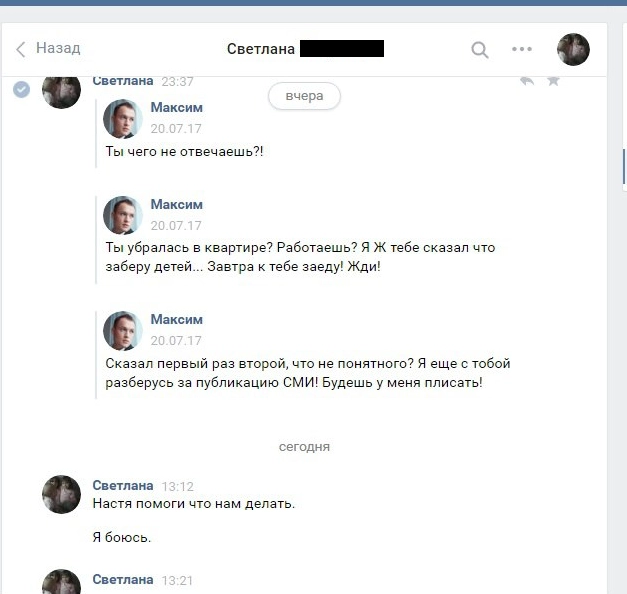Mark the message important with the star icon
The height and width of the screenshot is (594, 627).
[x=553, y=81]
